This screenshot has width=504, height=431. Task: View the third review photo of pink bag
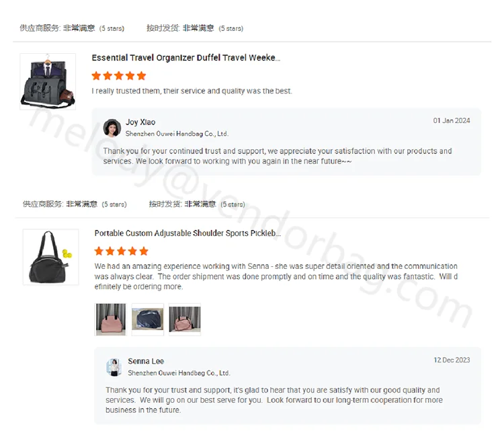click(185, 319)
